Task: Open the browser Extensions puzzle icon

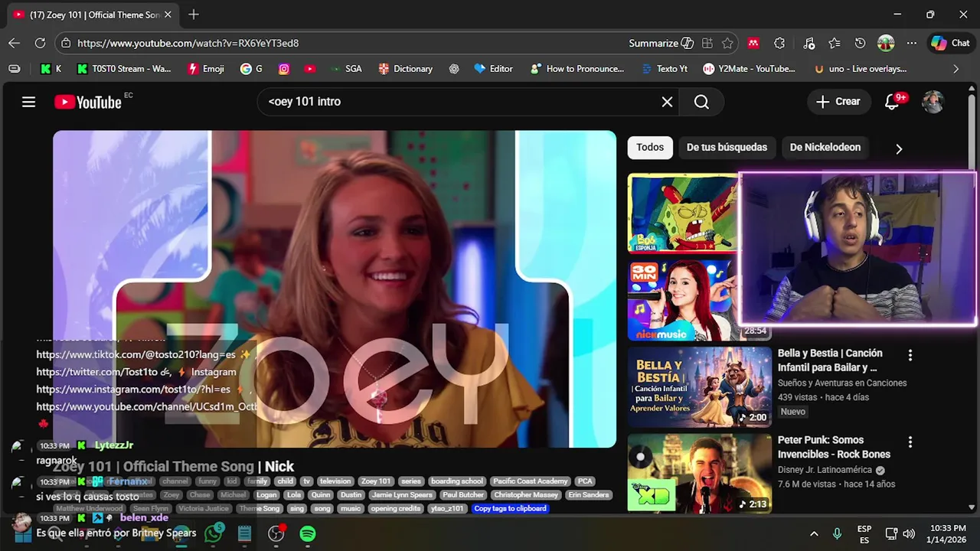Action: click(779, 44)
